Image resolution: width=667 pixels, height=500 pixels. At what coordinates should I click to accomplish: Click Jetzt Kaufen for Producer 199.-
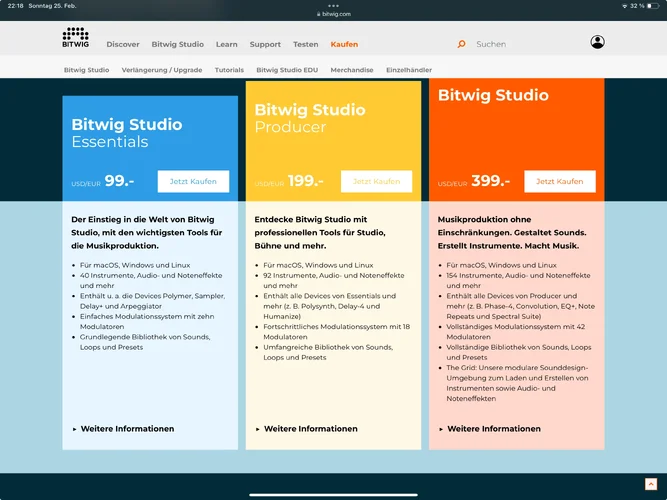click(376, 181)
